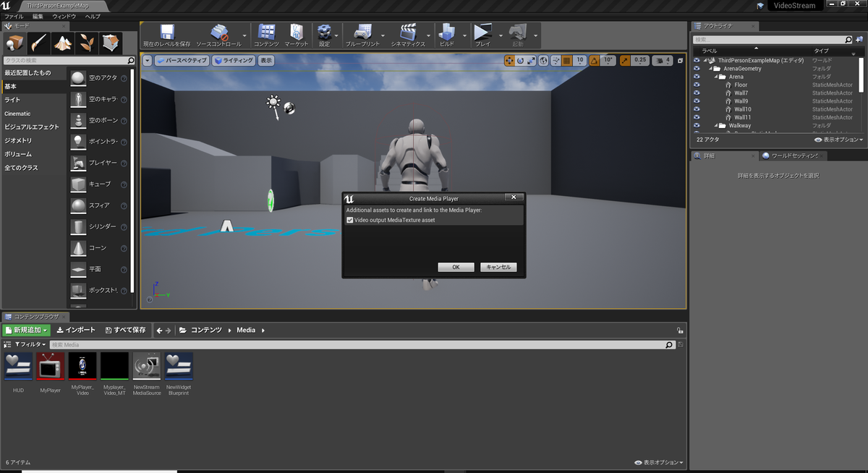
Task: Confirm with OK in Create Media Player
Action: coord(456,267)
